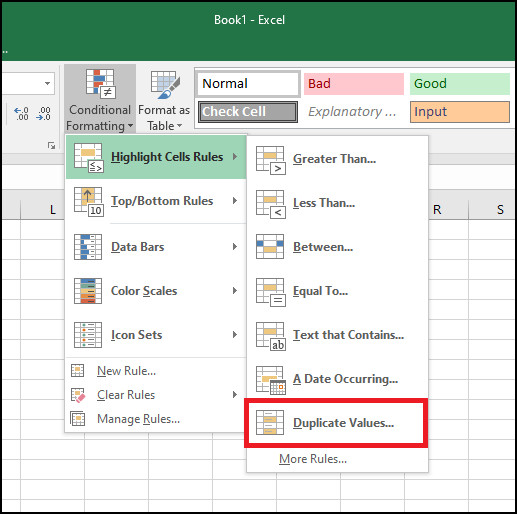Expand the Top/Bottom Rules submenu arrow
The height and width of the screenshot is (514, 517).
coord(235,201)
